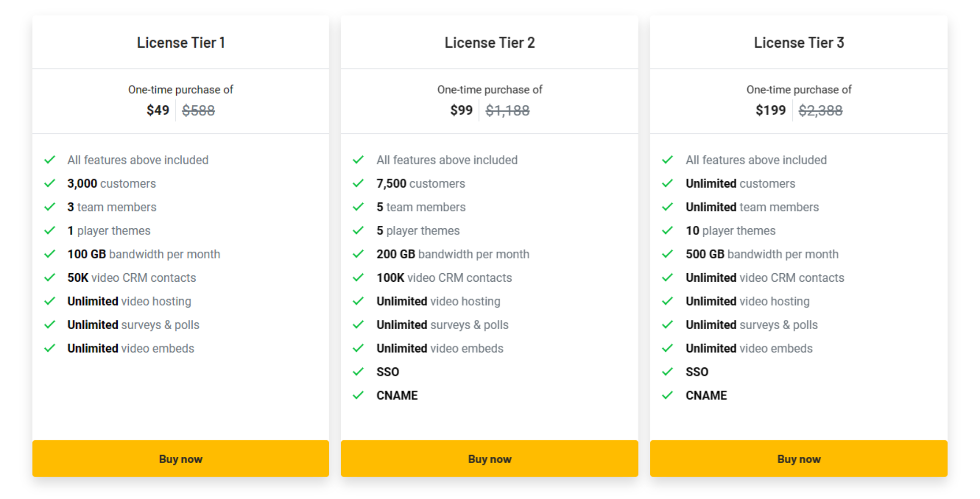Image resolution: width=980 pixels, height=499 pixels.
Task: Click 500 GB bandwidth per month text
Action: (762, 254)
